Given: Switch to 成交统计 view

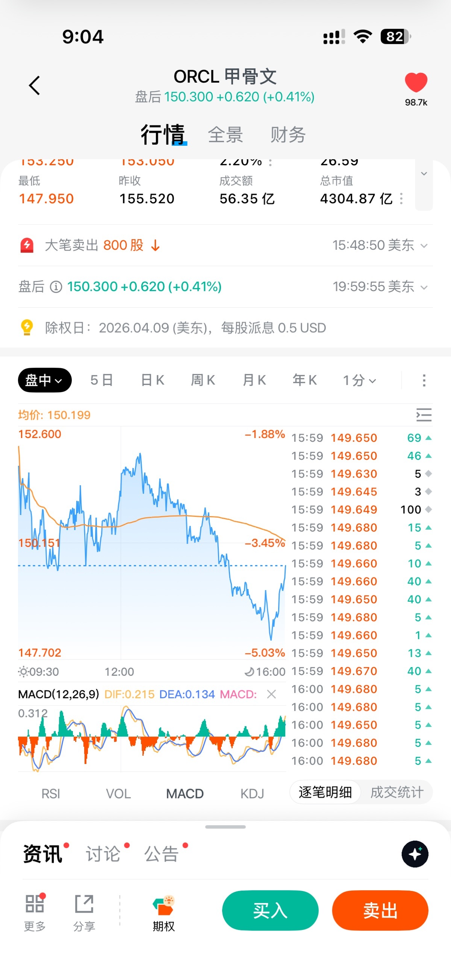Looking at the screenshot, I should [x=397, y=793].
